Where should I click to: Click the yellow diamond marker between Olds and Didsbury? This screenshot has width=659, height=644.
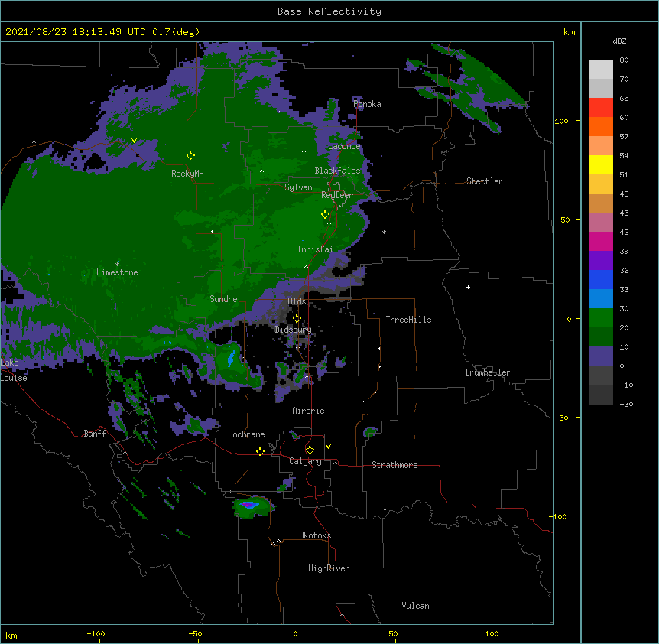pyautogui.click(x=297, y=319)
